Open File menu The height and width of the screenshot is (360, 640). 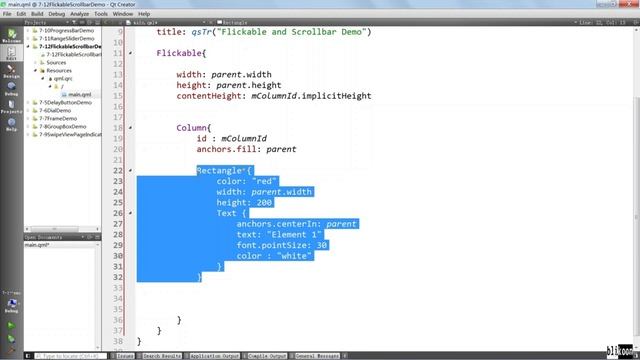point(7,14)
